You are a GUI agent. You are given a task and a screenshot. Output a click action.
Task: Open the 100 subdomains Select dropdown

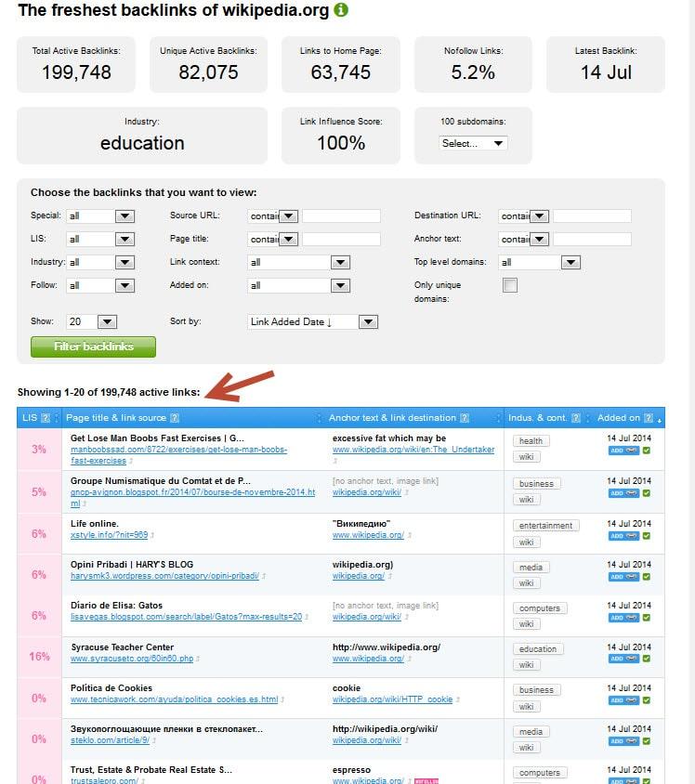pos(474,143)
